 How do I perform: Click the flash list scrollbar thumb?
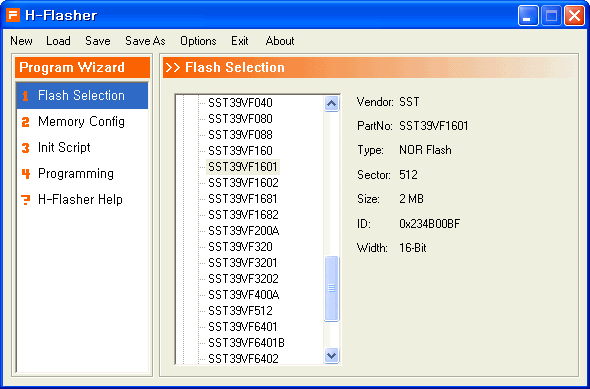(331, 289)
